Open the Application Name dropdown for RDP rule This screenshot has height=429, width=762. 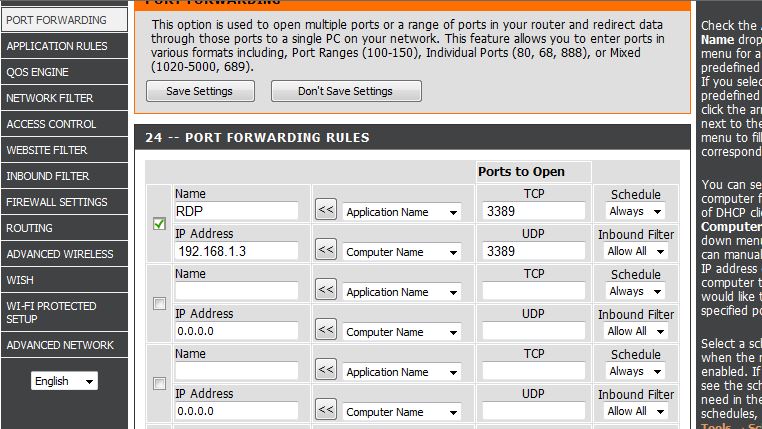(401, 212)
